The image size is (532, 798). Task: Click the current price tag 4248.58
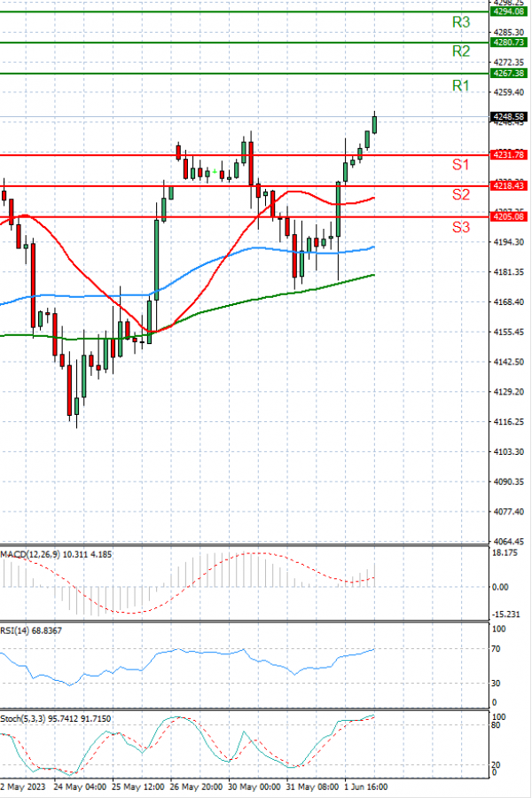click(509, 116)
